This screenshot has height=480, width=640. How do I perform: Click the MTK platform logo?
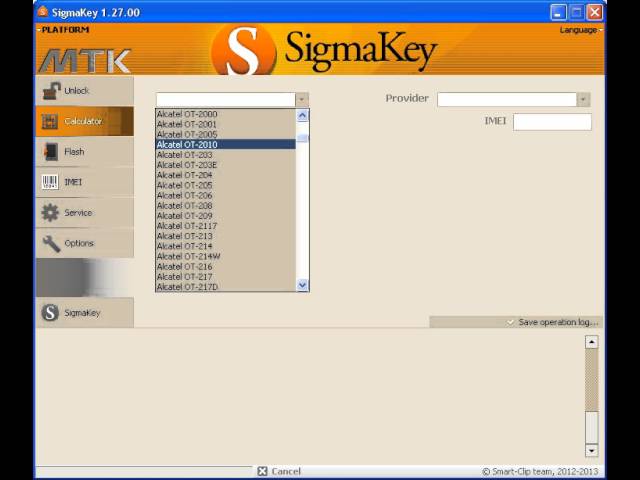coord(85,61)
